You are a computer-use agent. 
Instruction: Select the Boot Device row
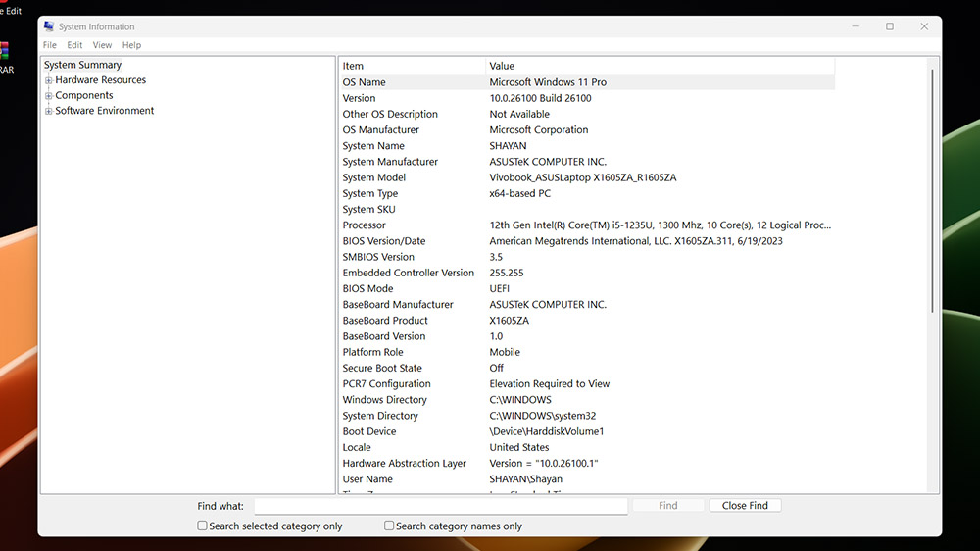587,431
